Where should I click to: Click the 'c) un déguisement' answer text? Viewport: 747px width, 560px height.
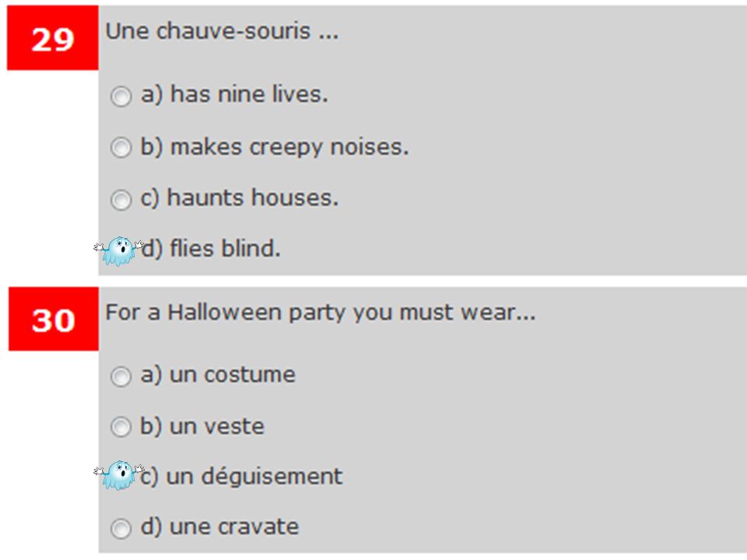tap(241, 476)
